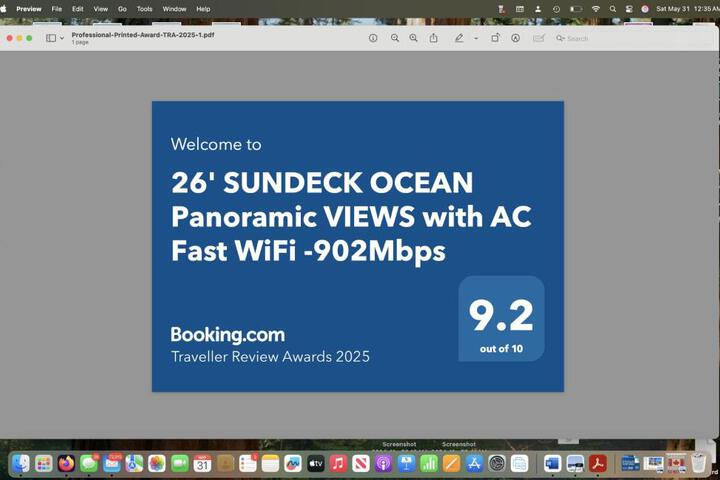Open the File menu
The height and width of the screenshot is (480, 720).
tap(56, 9)
